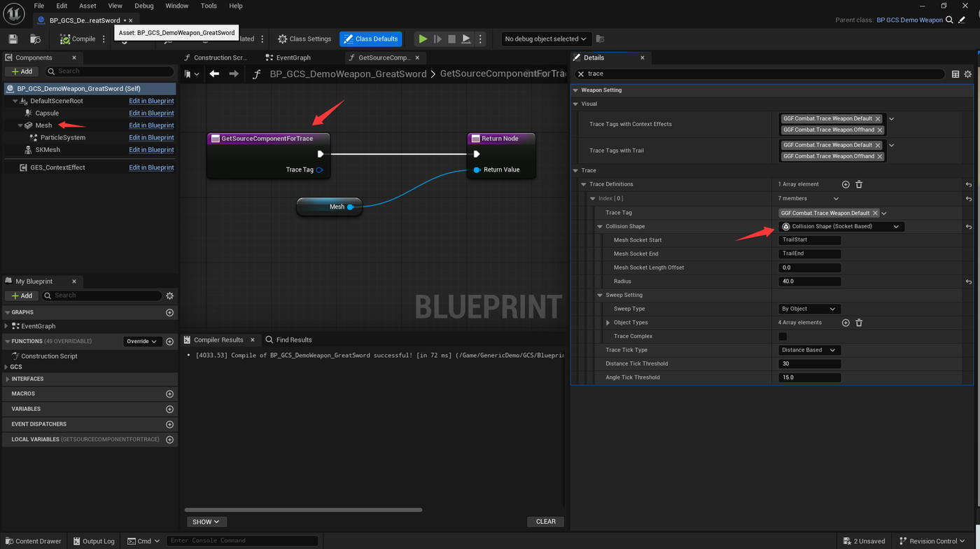Switch to the Find Results tab

[x=288, y=340]
